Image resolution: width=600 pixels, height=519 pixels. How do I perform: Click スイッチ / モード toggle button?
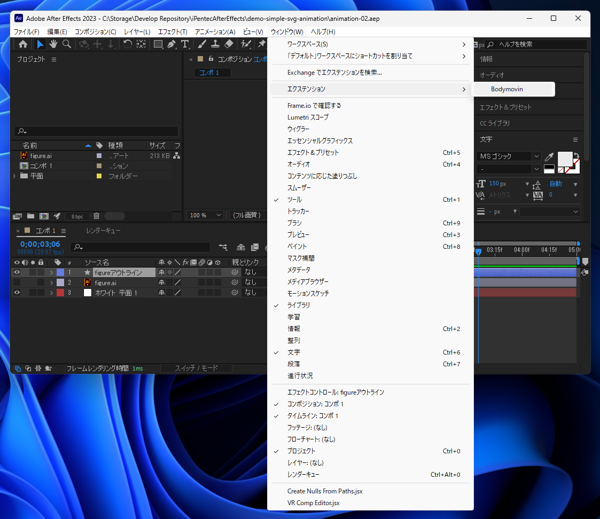[x=196, y=368]
